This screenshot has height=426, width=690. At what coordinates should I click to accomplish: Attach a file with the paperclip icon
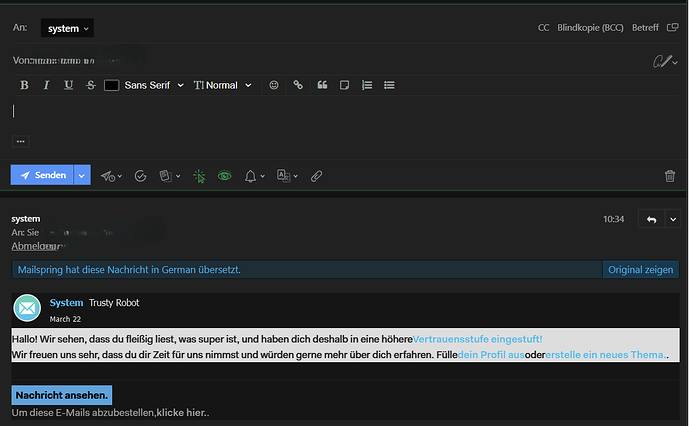[316, 176]
